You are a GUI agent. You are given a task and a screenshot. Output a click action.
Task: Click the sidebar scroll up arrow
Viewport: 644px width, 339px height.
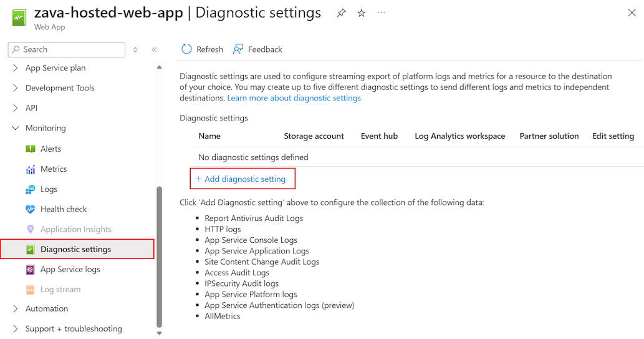160,67
